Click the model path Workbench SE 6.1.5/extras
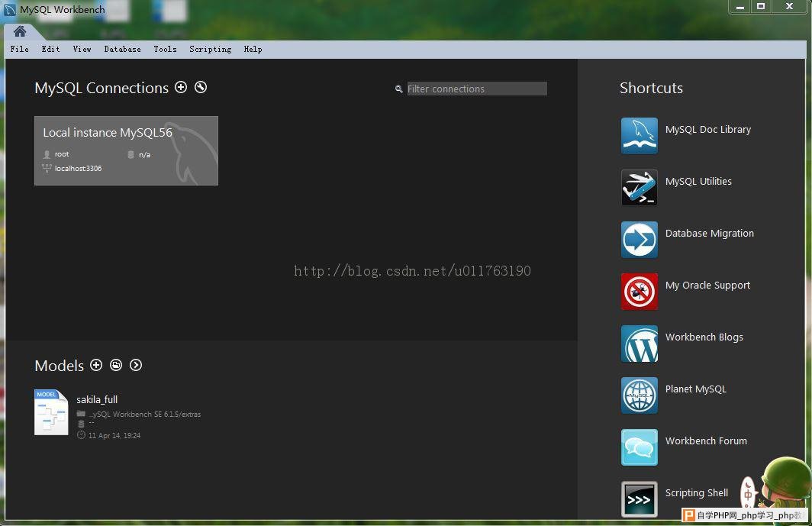This screenshot has width=812, height=526. [144, 414]
